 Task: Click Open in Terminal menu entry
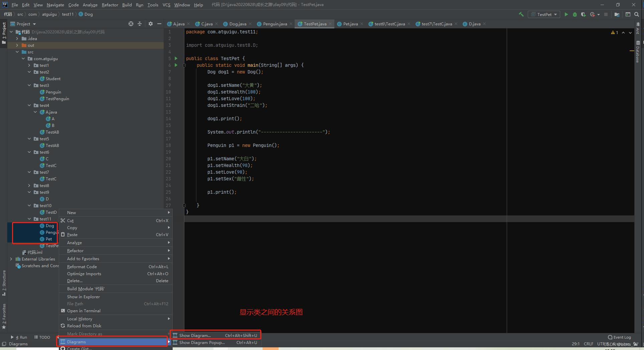click(x=116, y=311)
